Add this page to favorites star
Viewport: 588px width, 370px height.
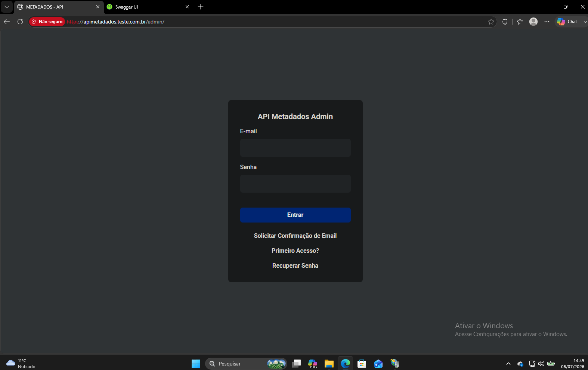point(491,22)
